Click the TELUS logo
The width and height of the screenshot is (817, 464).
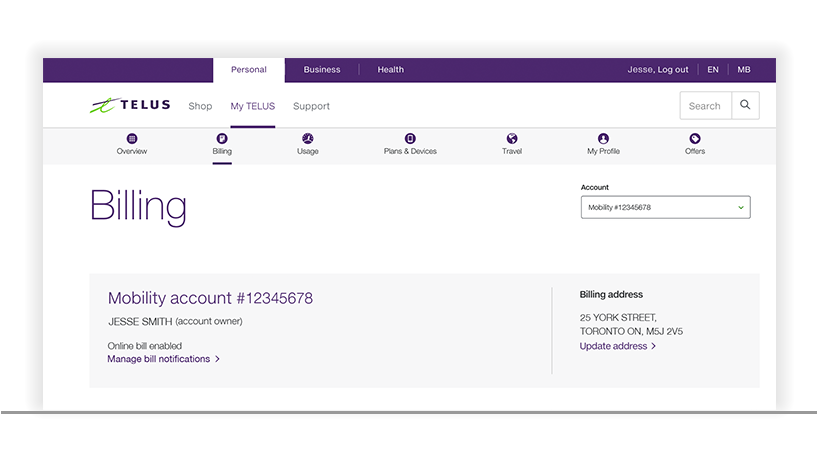pyautogui.click(x=130, y=105)
